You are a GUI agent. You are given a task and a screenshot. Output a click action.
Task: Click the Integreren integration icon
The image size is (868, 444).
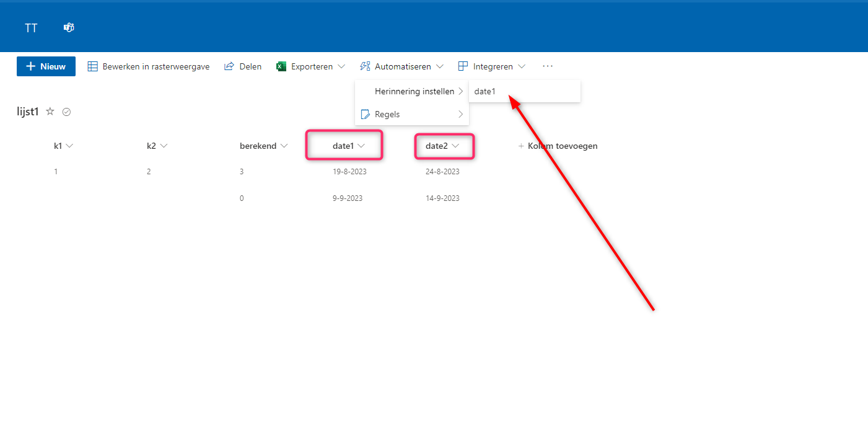coord(463,66)
